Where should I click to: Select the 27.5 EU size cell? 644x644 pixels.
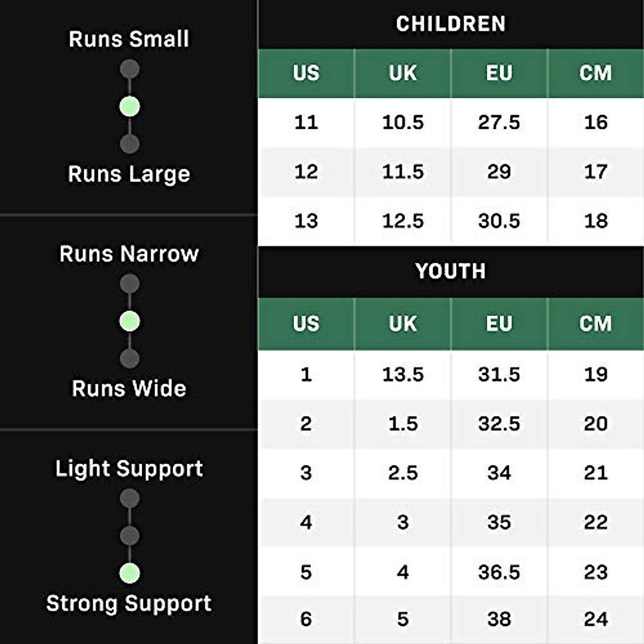[x=499, y=122]
